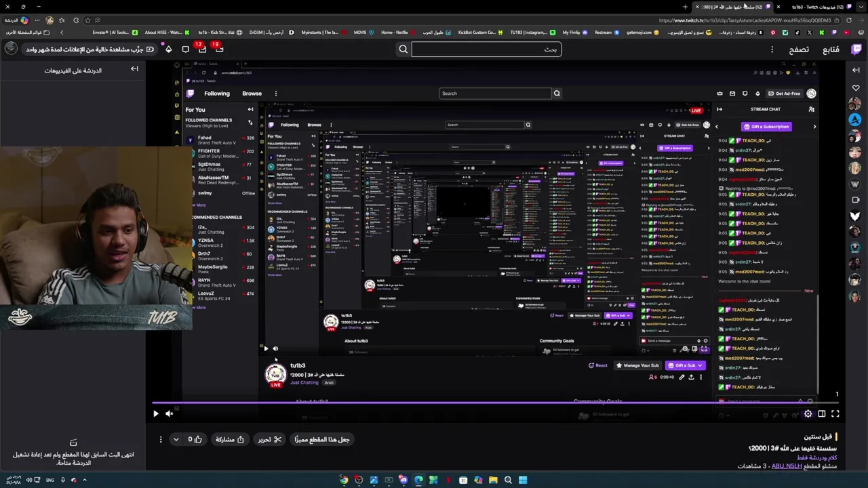Screen dimensions: 868x488
Task: Play the clip with the play button
Action: 155,413
